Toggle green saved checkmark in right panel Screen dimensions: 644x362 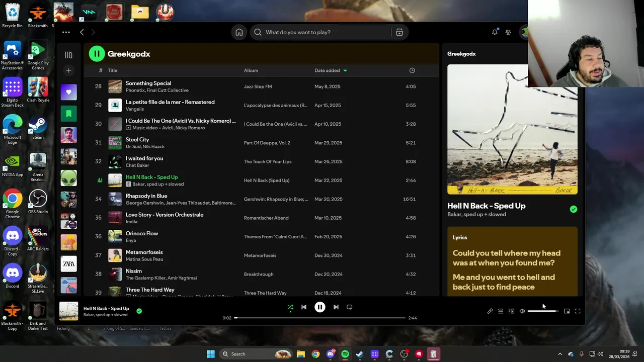574,209
